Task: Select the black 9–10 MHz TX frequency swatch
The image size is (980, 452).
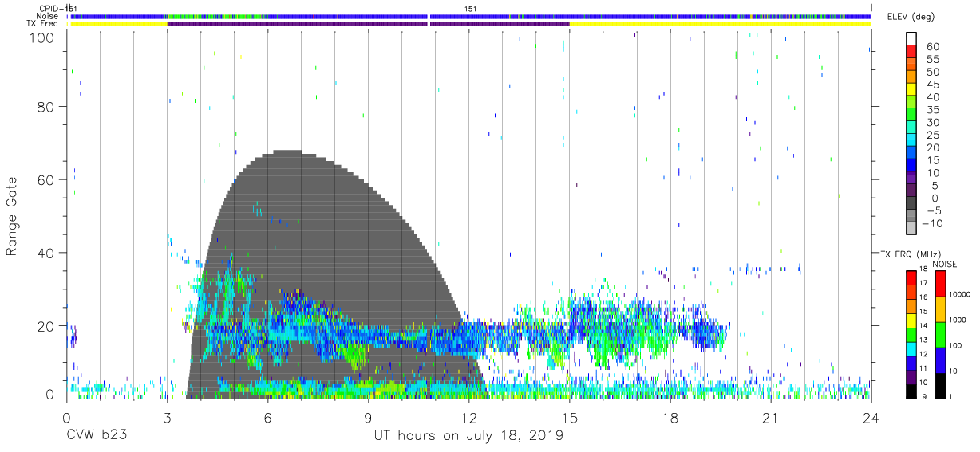Action: (x=911, y=390)
